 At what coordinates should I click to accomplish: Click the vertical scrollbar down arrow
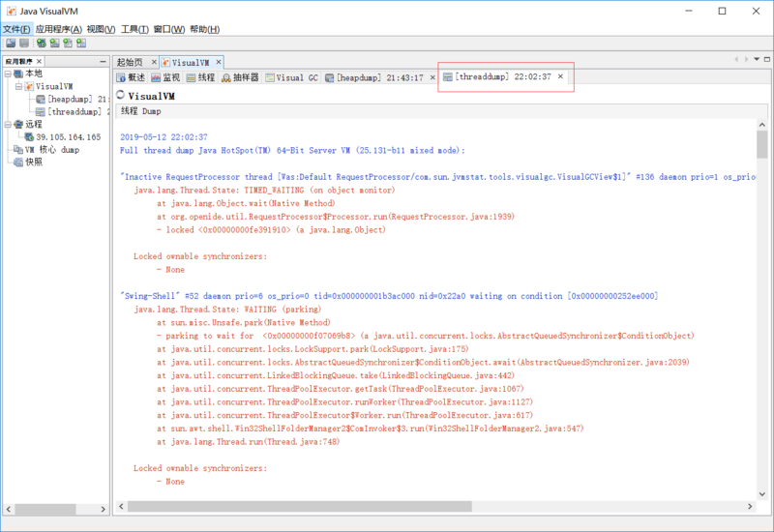762,494
